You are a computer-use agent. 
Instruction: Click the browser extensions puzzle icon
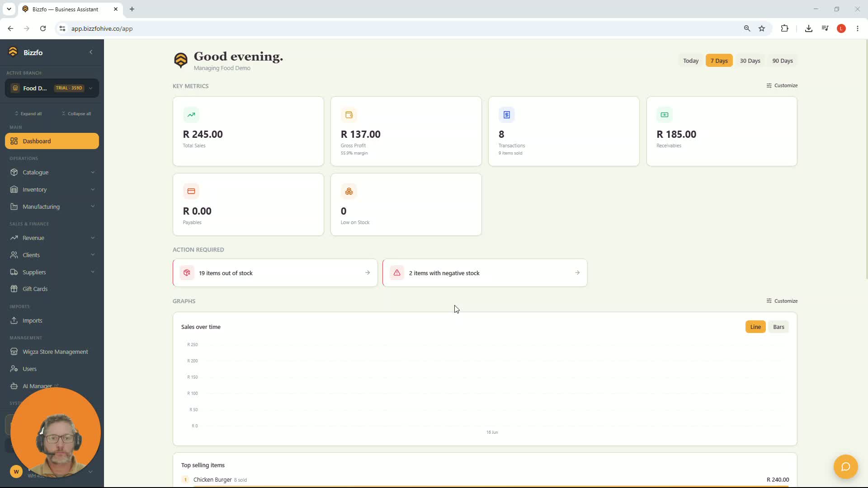[784, 28]
